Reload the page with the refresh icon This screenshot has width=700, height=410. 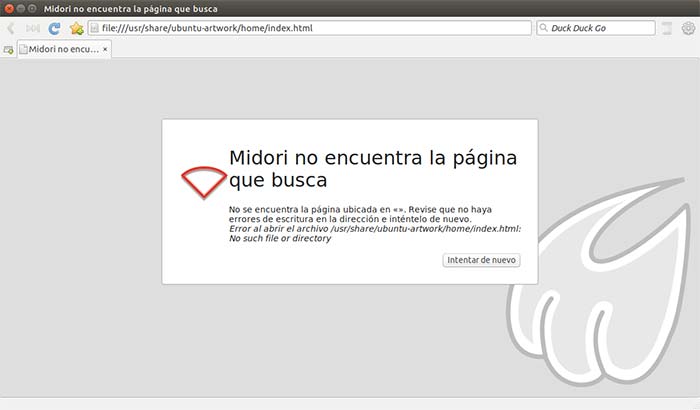point(54,28)
